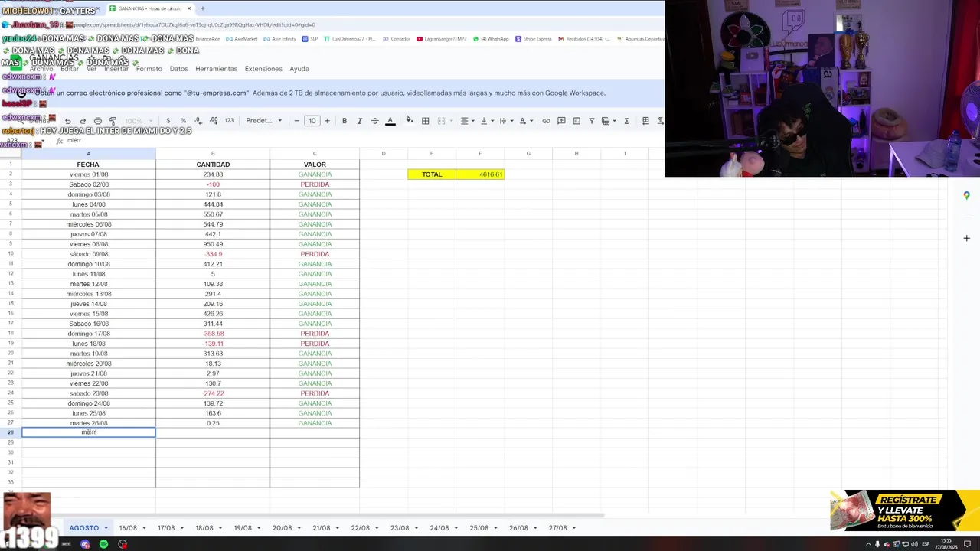Select the total value cell 4616.61
This screenshot has width=980, height=551.
click(480, 174)
